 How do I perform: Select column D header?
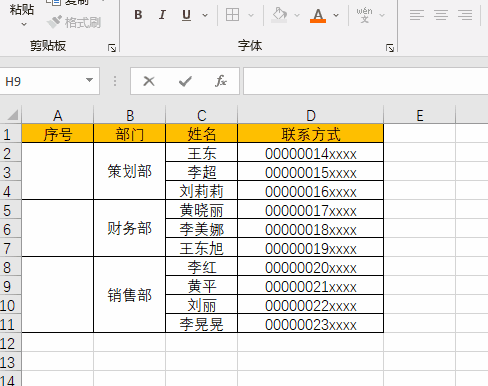pyautogui.click(x=311, y=115)
